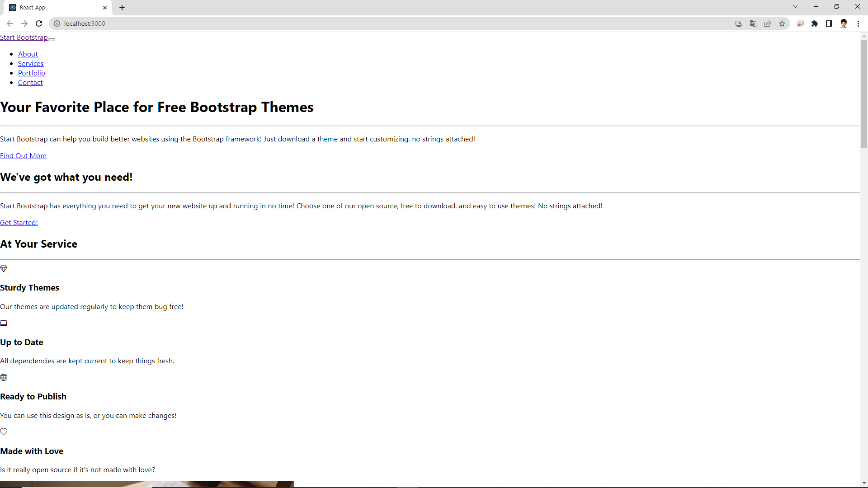Go to the Contact nav link
This screenshot has width=868, height=488.
coord(30,83)
